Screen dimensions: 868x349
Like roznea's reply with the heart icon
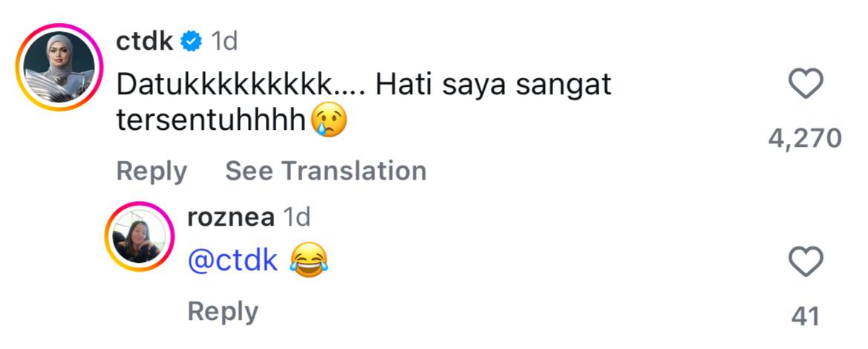(x=805, y=262)
